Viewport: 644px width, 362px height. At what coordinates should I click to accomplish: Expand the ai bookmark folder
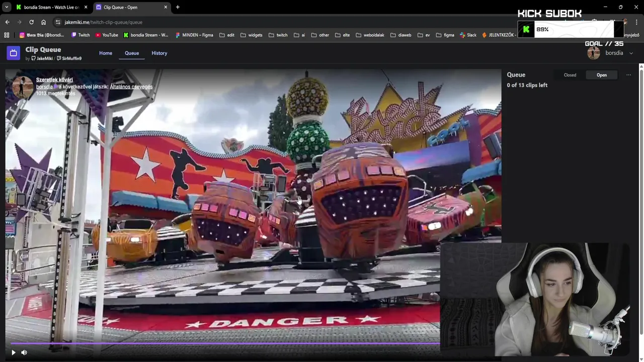(299, 35)
